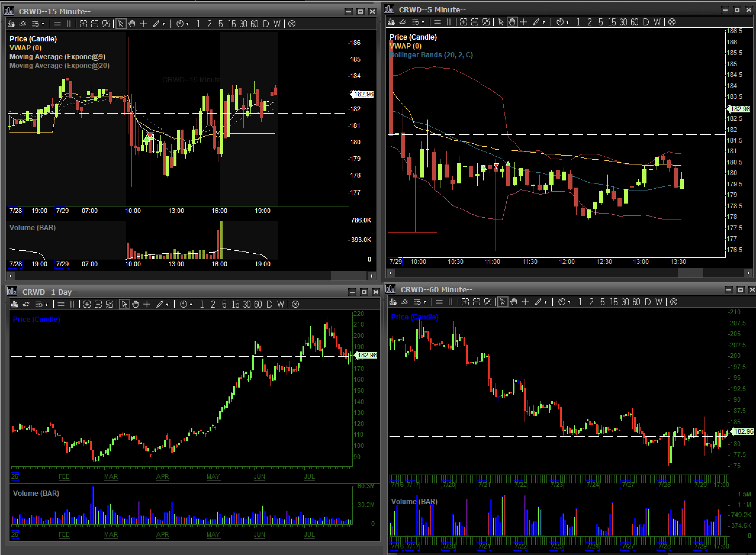Zoom in on the 5 Minute chart
This screenshot has width=756, height=555.
(464, 22)
